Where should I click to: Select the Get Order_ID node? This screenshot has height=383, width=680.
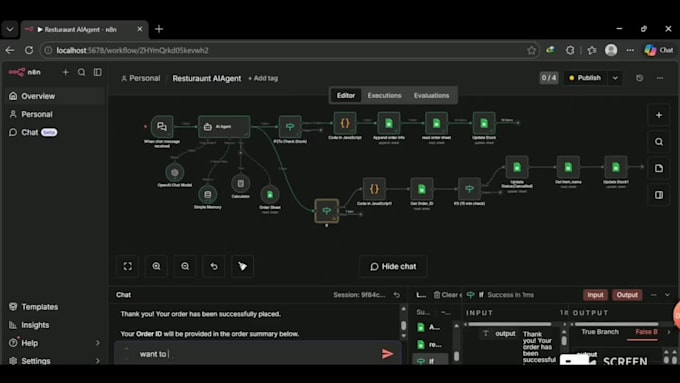(422, 189)
